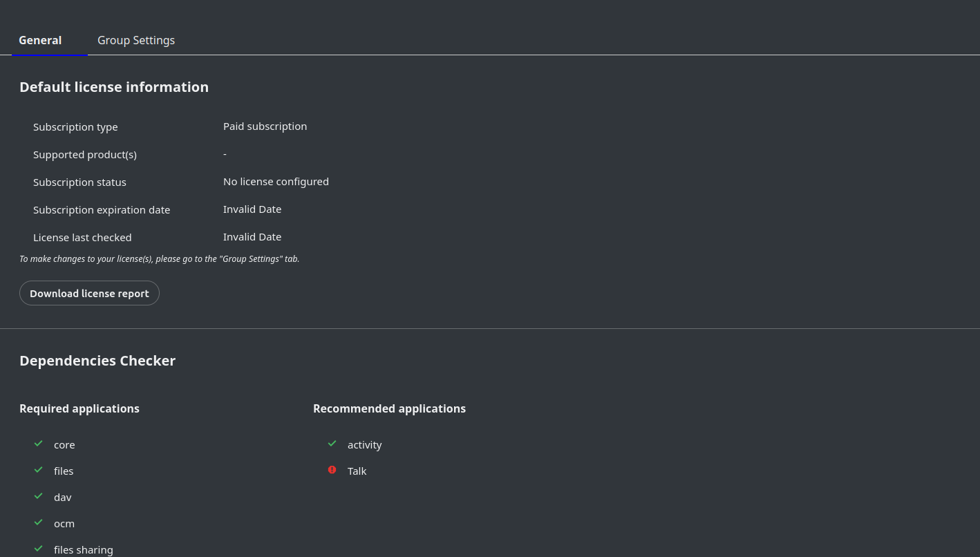Click the green checkmark beside core
The height and width of the screenshot is (557, 980).
pyautogui.click(x=39, y=444)
